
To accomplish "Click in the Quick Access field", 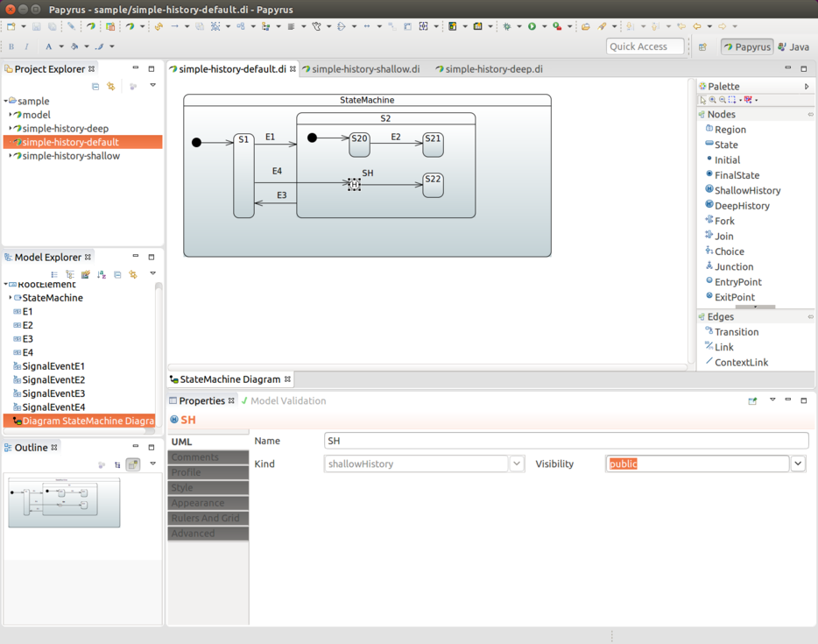I will pos(645,46).
